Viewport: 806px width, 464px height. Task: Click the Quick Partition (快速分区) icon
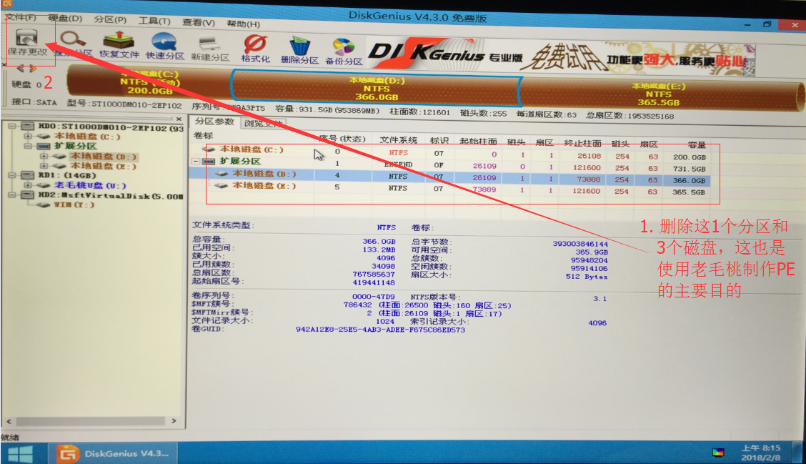(164, 45)
